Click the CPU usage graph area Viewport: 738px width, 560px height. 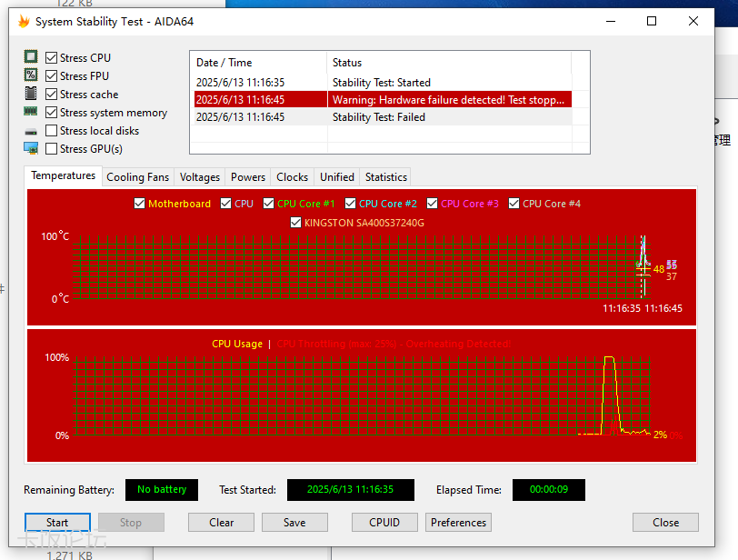[362, 395]
